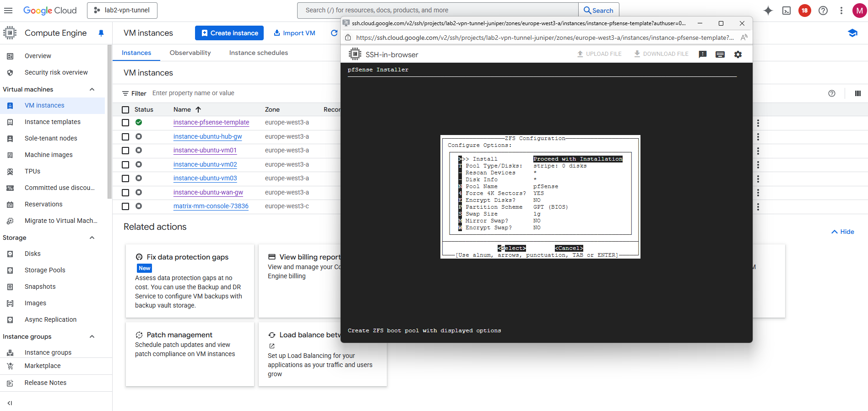Check the instance-pfsense-template row checkbox
This screenshot has height=411, width=868.
coord(125,123)
